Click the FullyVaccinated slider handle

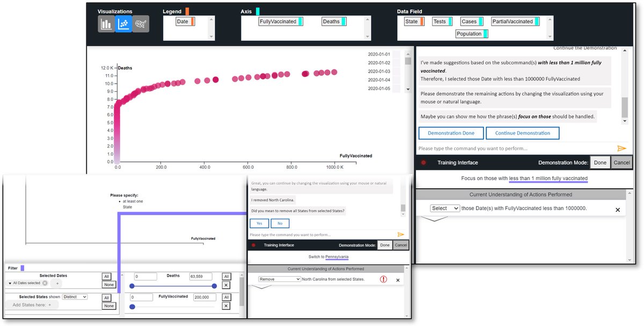click(132, 307)
